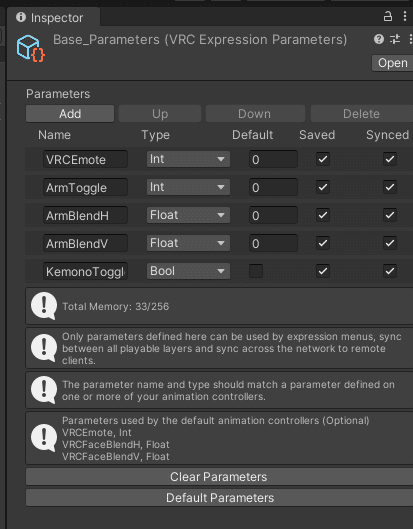Screen dimensions: 413x529
Task: Click the ArmToggle name field
Action: [x=85, y=187]
